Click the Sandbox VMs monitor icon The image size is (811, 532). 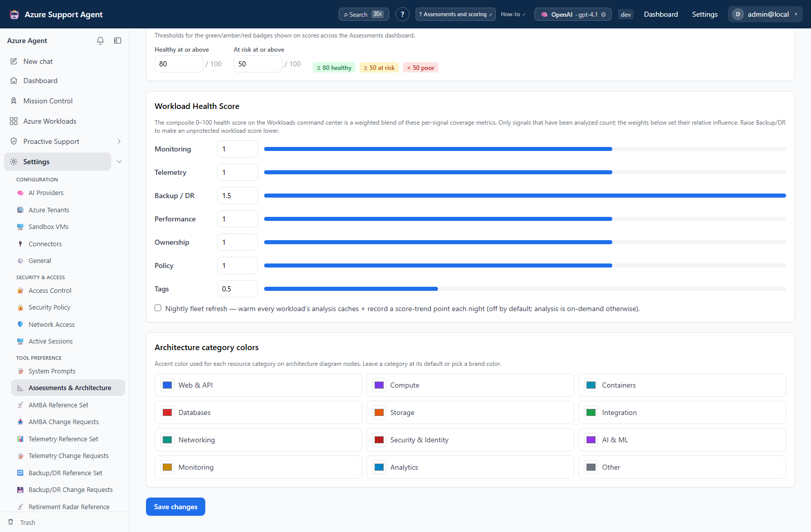click(20, 227)
